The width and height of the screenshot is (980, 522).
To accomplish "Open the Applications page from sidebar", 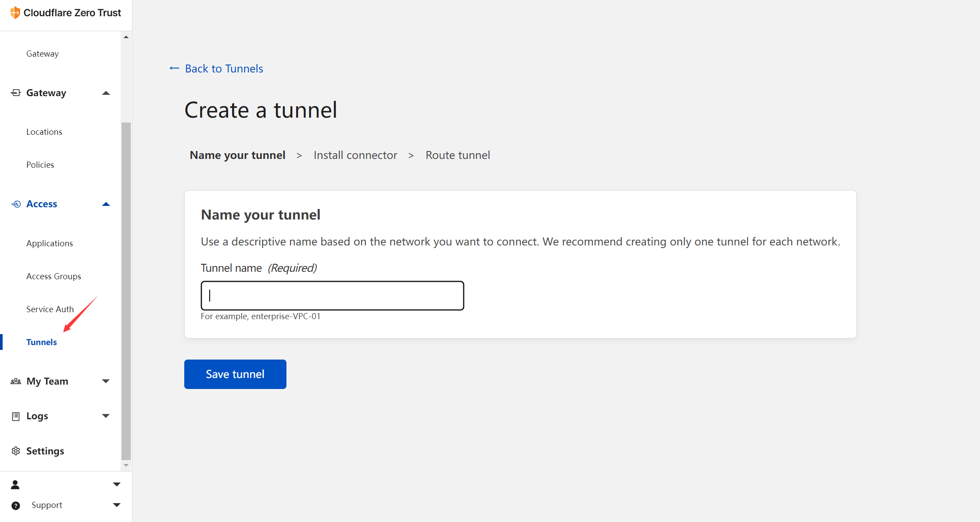I will 50,243.
